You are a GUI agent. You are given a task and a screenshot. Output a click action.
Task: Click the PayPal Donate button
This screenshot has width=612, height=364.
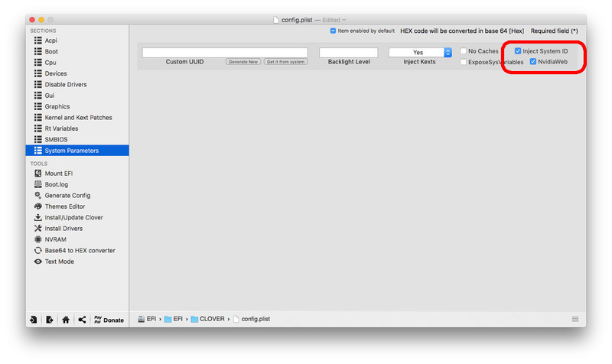click(109, 320)
